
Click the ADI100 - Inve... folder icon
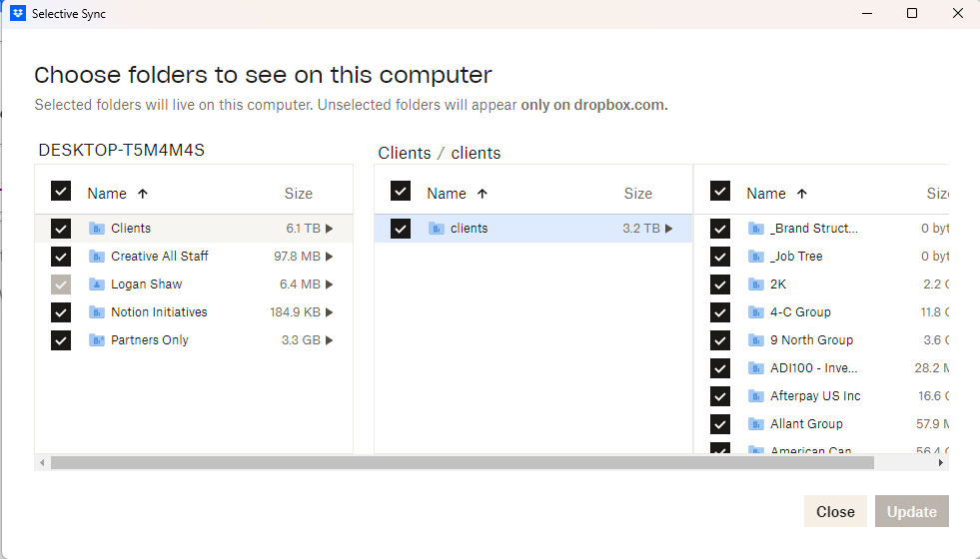coord(756,368)
